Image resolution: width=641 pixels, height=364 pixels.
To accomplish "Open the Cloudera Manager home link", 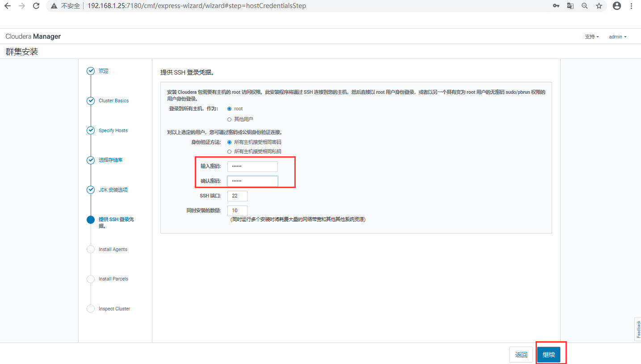I will (x=33, y=36).
